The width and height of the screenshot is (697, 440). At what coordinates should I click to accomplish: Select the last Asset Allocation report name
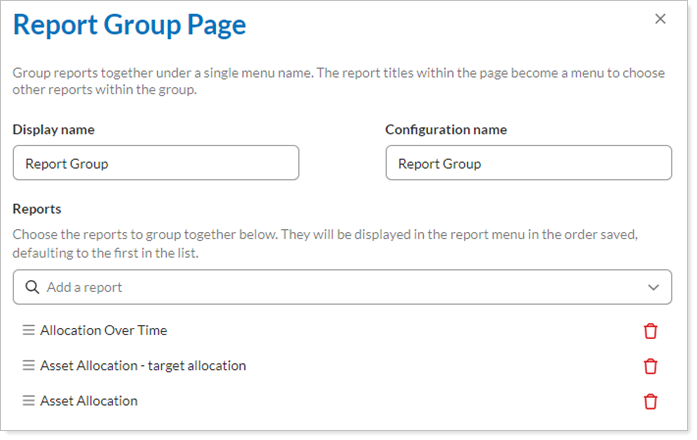tap(89, 401)
